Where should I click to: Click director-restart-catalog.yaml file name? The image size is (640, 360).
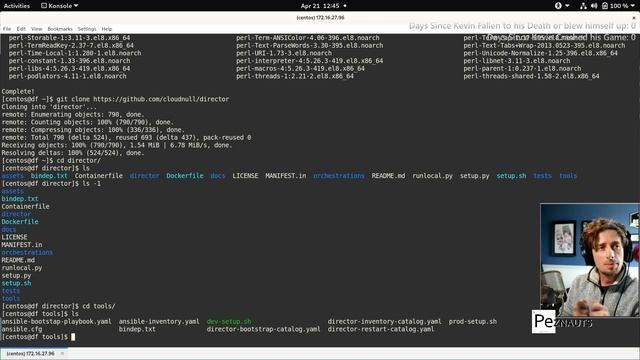point(381,329)
